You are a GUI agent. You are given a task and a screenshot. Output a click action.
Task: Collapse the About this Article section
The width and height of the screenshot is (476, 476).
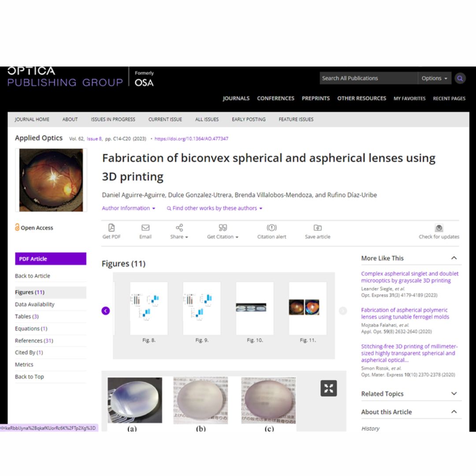click(454, 412)
